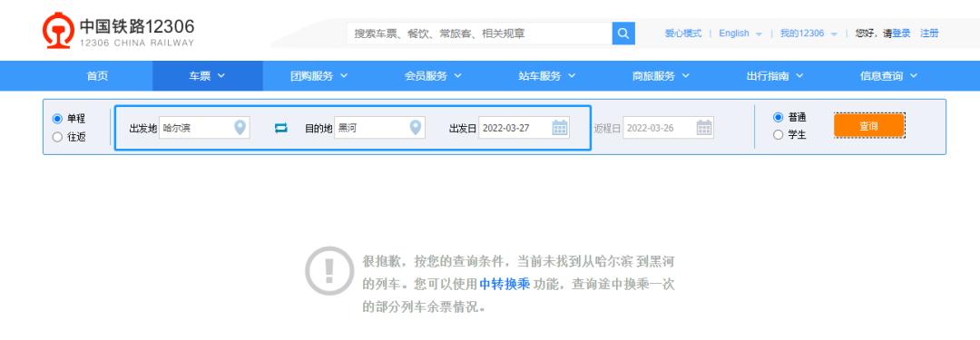Click the 中转换乘 transfer link

tap(505, 285)
